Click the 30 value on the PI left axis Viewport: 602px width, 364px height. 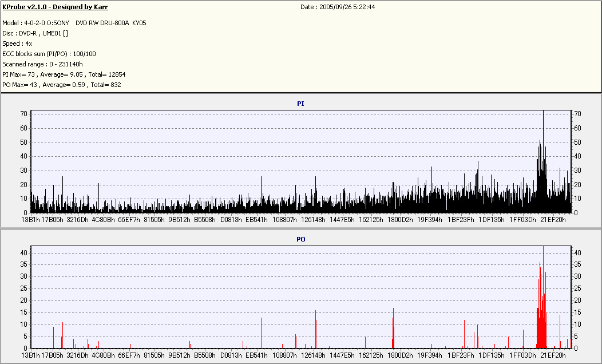pos(24,171)
